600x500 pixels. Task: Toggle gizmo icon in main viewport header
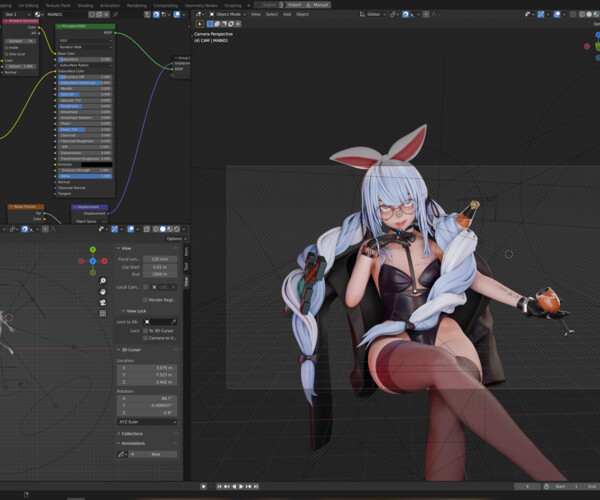pos(541,15)
